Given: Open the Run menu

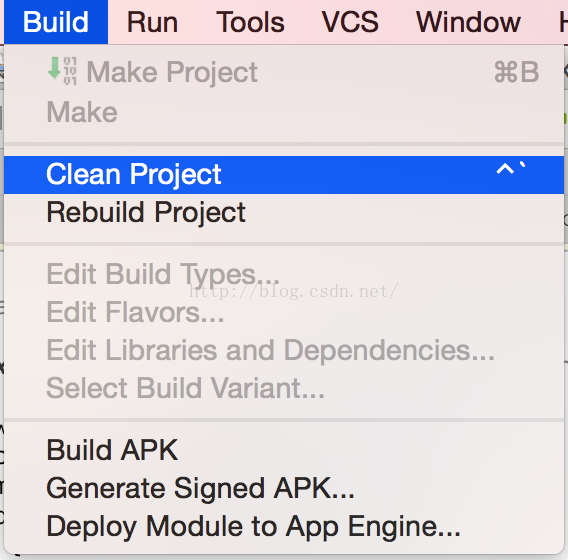Looking at the screenshot, I should click(153, 22).
